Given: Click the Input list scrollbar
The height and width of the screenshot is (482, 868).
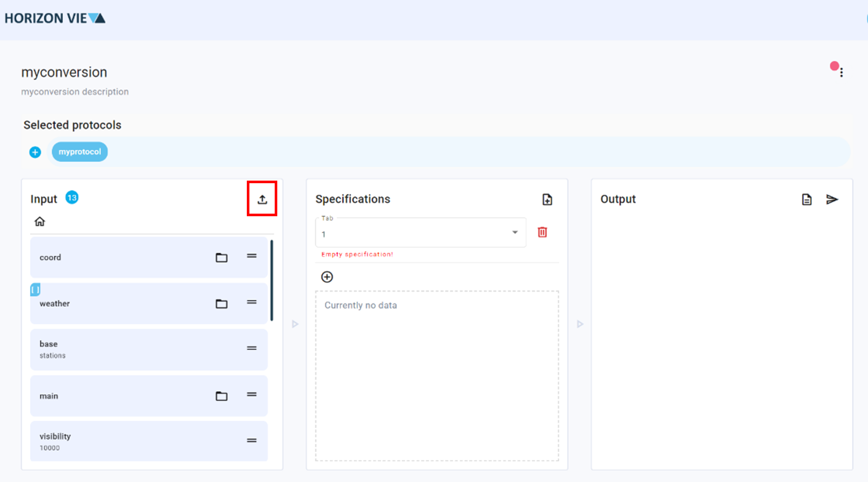Looking at the screenshot, I should pyautogui.click(x=272, y=280).
